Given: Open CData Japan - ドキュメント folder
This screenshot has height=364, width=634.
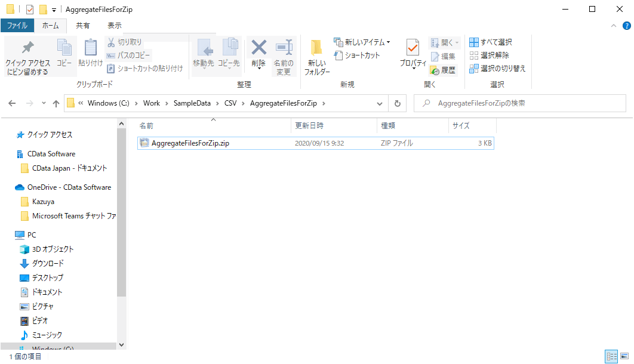Looking at the screenshot, I should pos(64,168).
